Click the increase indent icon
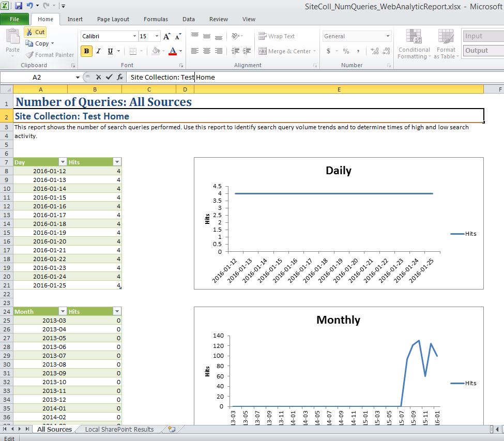The image size is (504, 441). 247,51
